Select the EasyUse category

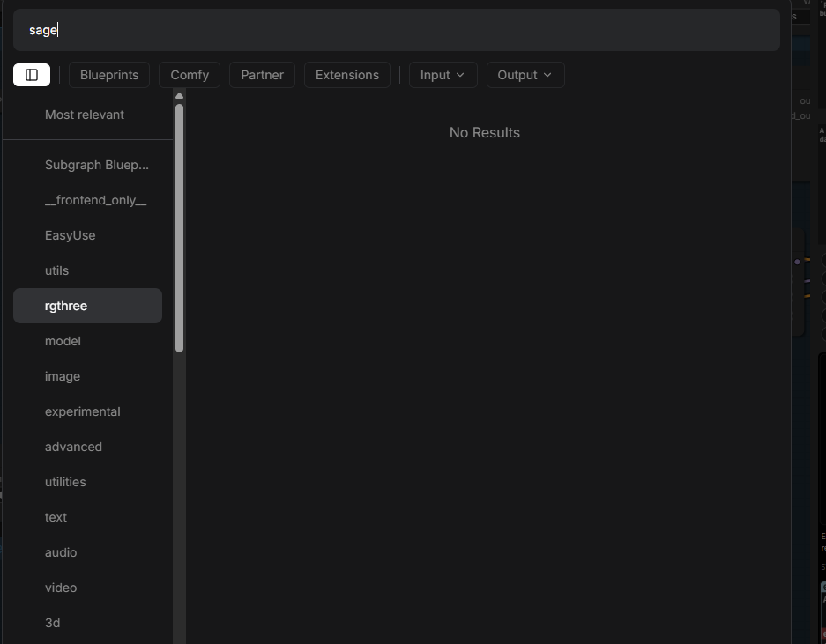pyautogui.click(x=87, y=235)
